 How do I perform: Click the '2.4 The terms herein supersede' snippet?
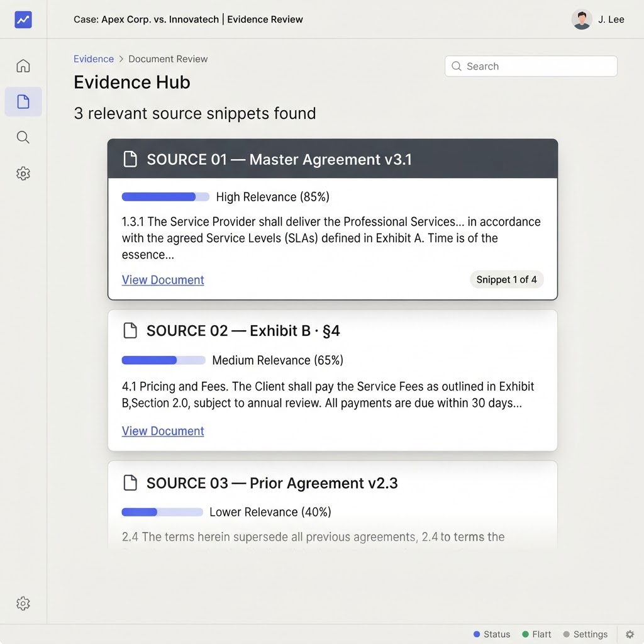coord(313,537)
